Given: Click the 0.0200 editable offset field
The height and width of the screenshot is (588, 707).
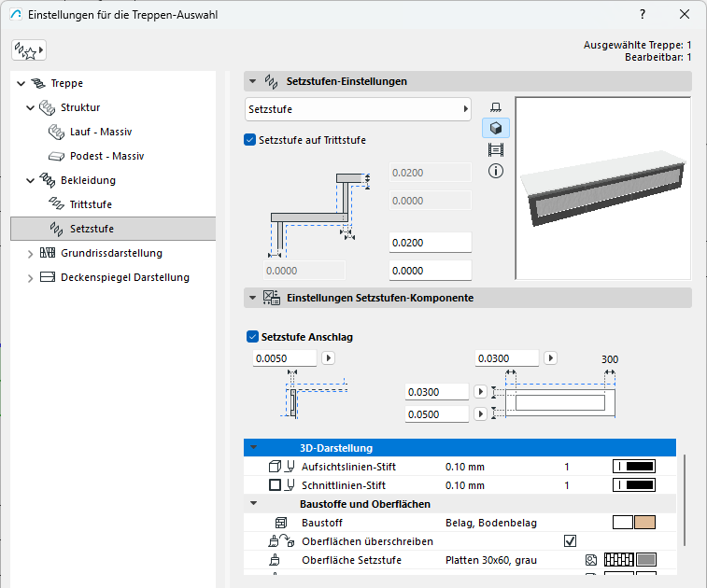Looking at the screenshot, I should (x=430, y=243).
